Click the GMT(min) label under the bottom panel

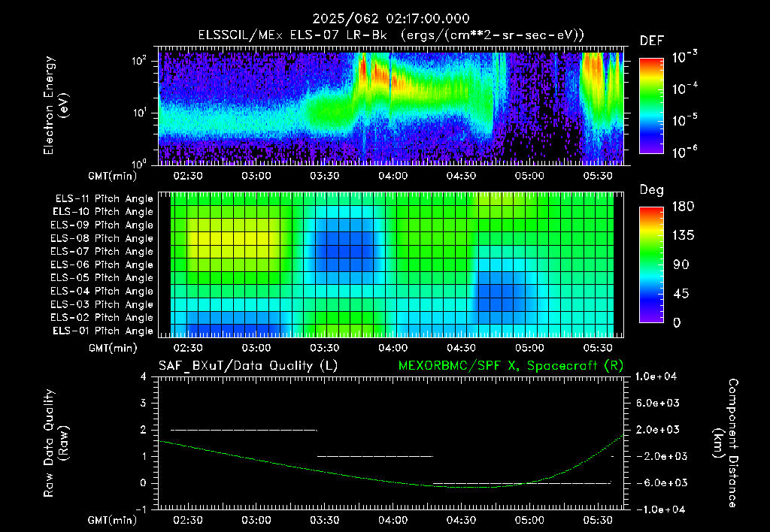pyautogui.click(x=113, y=520)
